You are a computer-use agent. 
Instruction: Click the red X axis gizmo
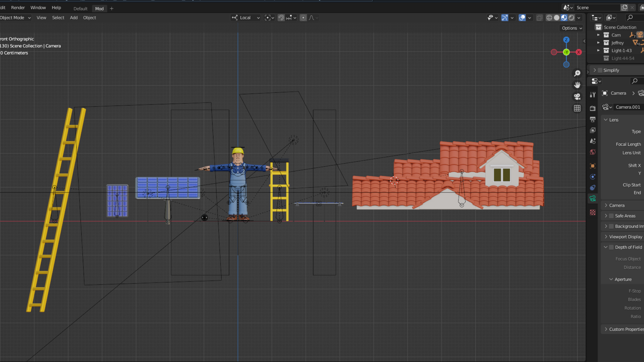tap(579, 52)
